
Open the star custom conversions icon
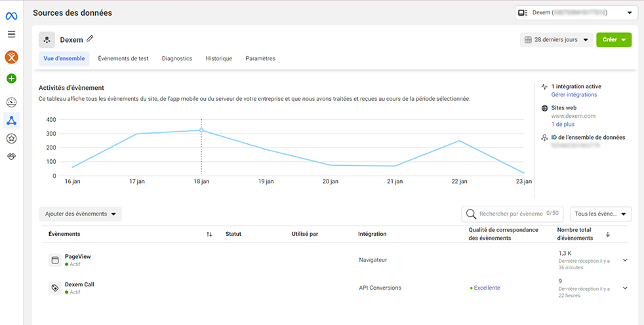coord(12,139)
